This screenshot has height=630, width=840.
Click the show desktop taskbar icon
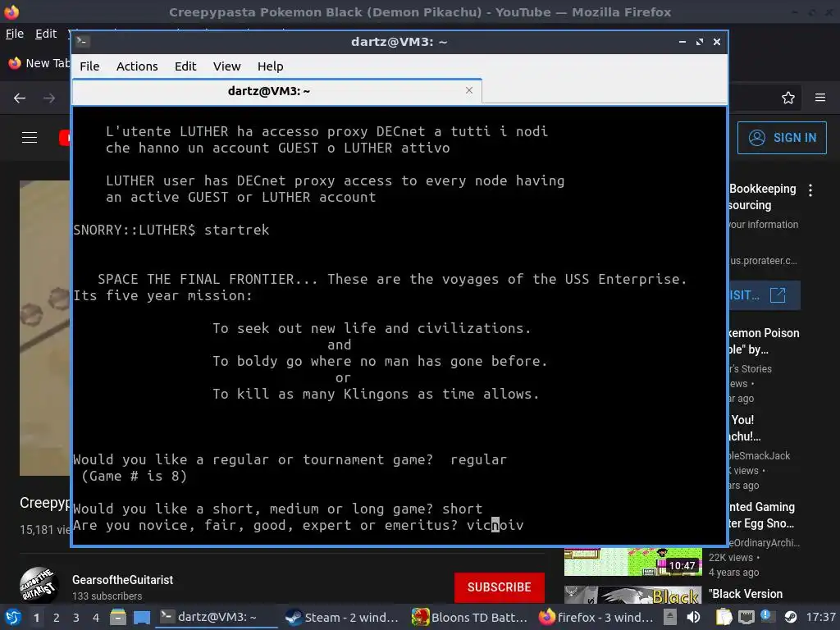pos(142,617)
